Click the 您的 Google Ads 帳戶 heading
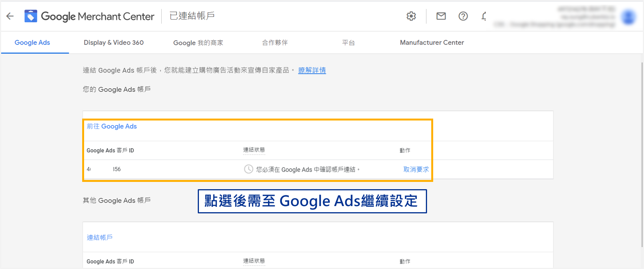Image resolution: width=644 pixels, height=269 pixels. click(117, 89)
